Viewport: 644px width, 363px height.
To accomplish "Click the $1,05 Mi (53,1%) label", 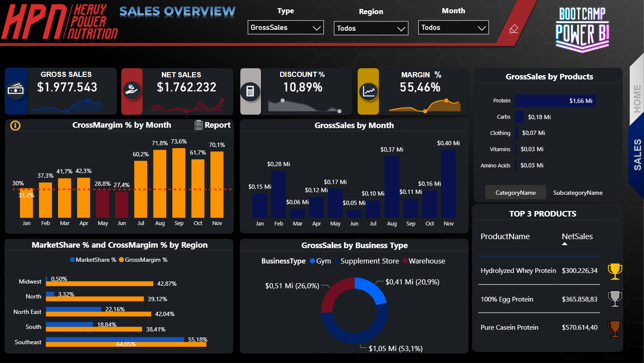I will coord(396,348).
